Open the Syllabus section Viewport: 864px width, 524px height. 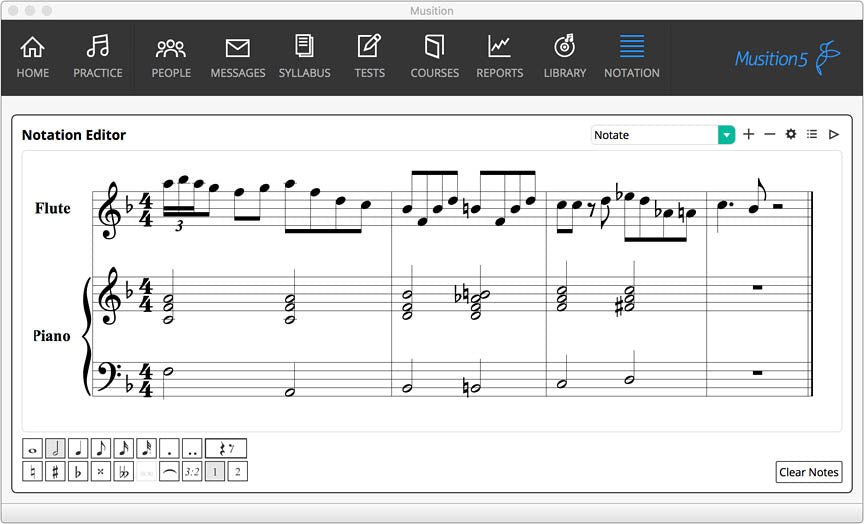click(304, 57)
